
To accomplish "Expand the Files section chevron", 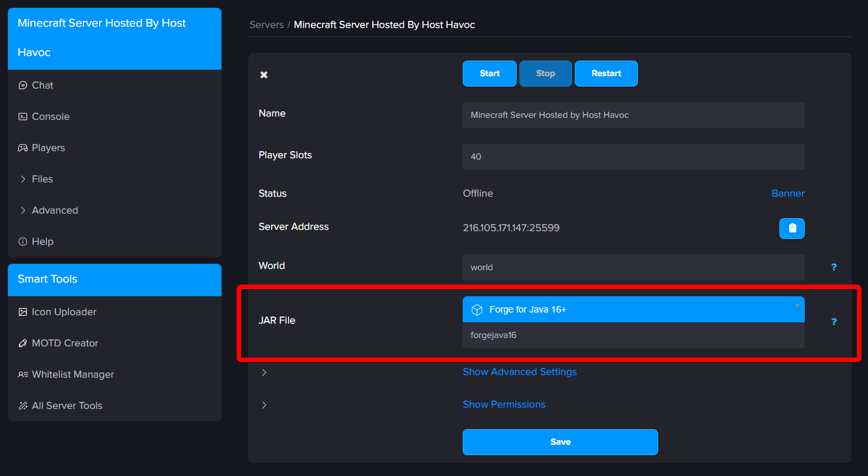I will 23,179.
